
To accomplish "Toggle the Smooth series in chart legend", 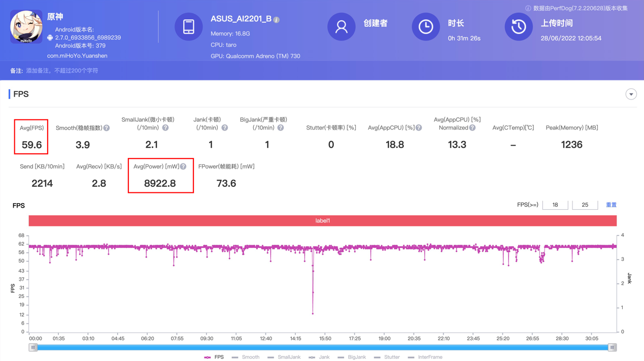I will [246, 357].
